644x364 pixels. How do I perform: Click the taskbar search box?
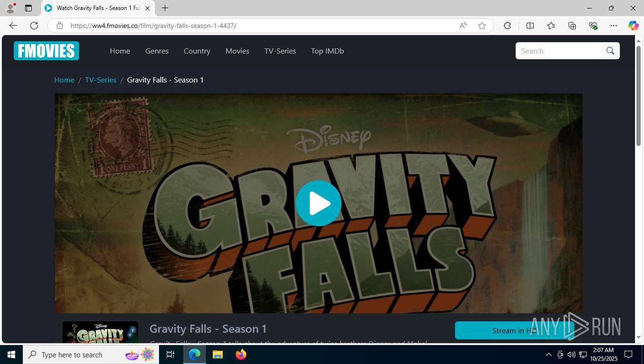pos(91,355)
